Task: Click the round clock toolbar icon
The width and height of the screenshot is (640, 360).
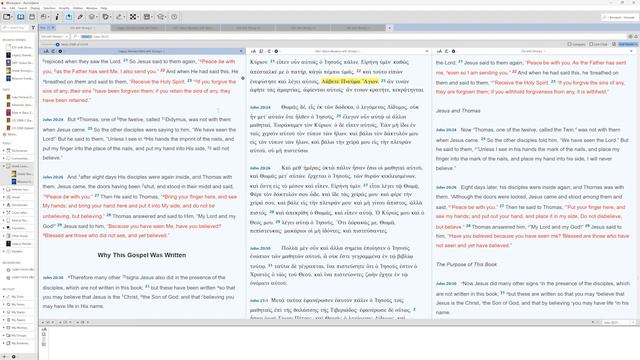Action: point(174,17)
